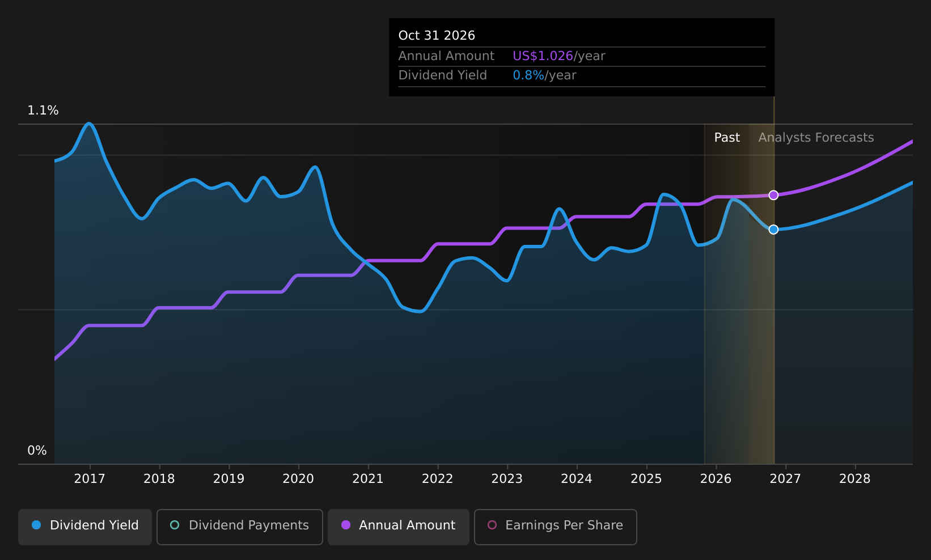Click the hollow pink Earnings Per Share dot
The width and height of the screenshot is (931, 560).
click(492, 525)
